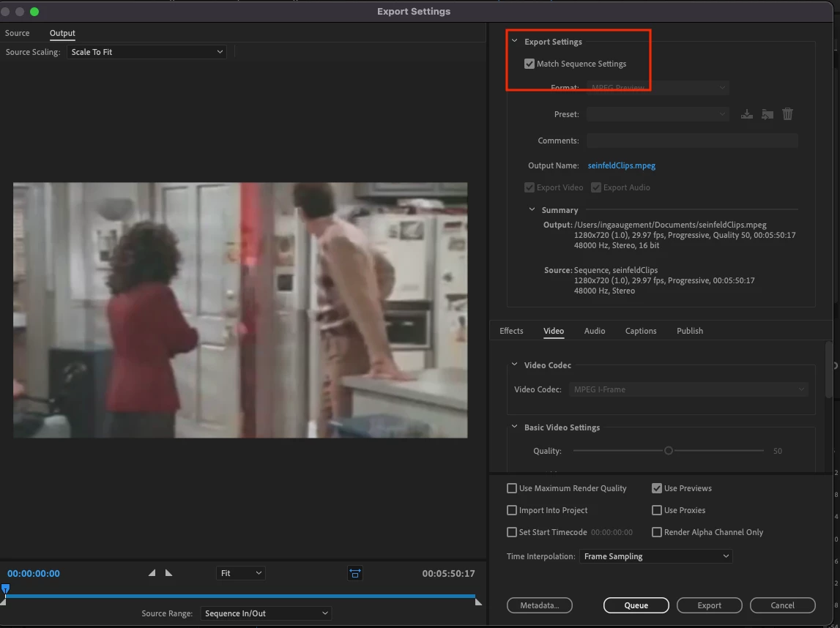
Task: Click the Import Preset folder icon
Action: coord(767,114)
